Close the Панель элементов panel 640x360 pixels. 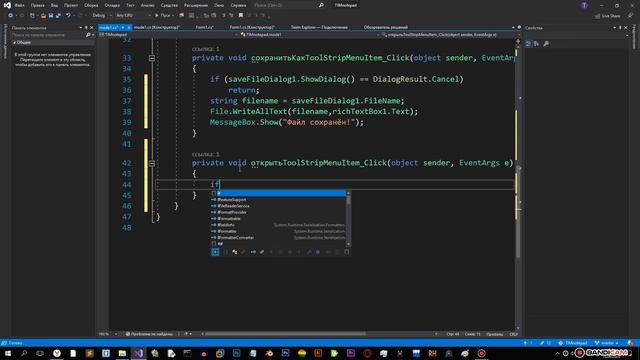91,28
